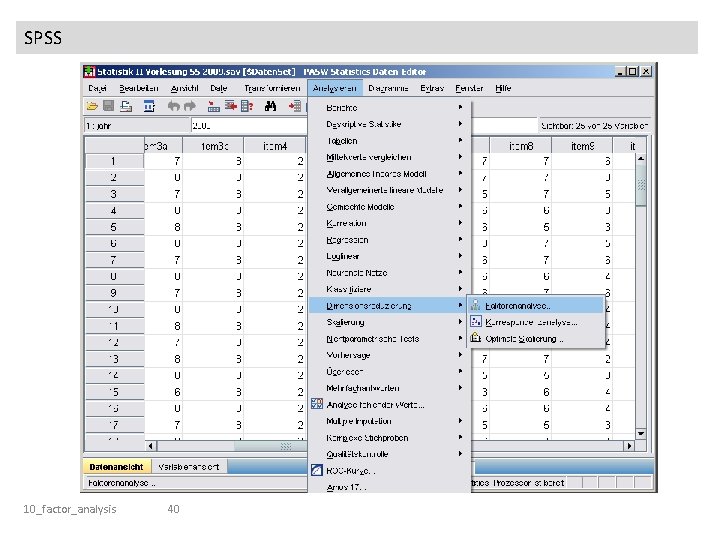Open the Hilfe menu
This screenshot has width=720, height=540.
[x=503, y=88]
